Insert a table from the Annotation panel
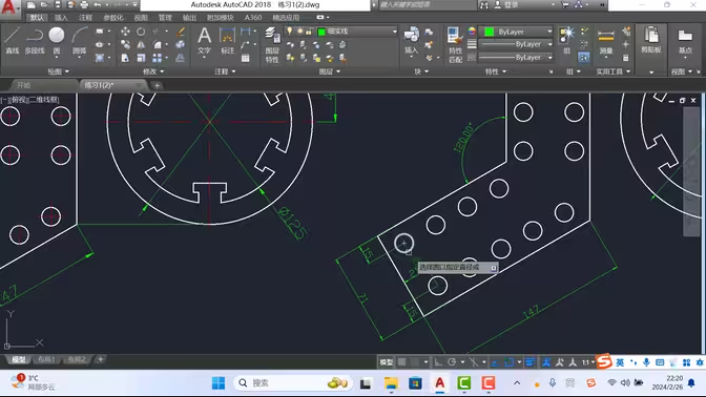Viewport: 706px width, 397px height. (245, 58)
